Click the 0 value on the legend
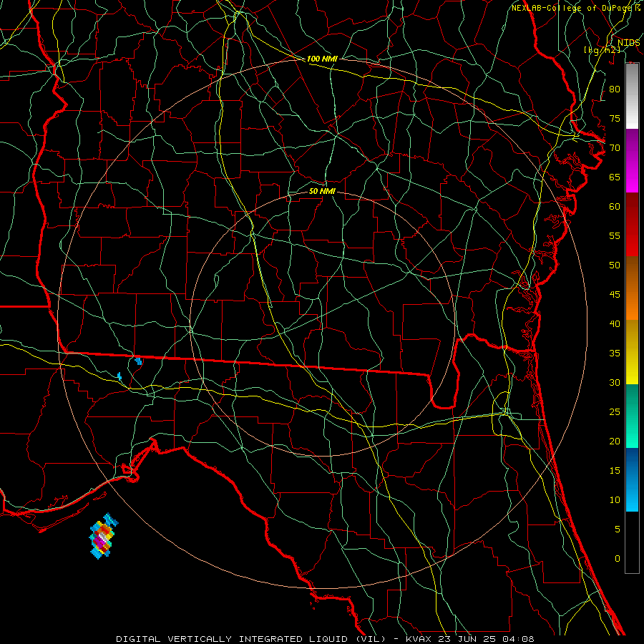 click(x=618, y=559)
